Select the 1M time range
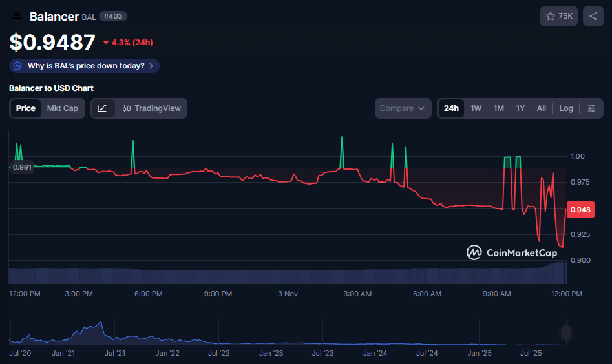Viewport: 612px width, 364px height. tap(499, 108)
